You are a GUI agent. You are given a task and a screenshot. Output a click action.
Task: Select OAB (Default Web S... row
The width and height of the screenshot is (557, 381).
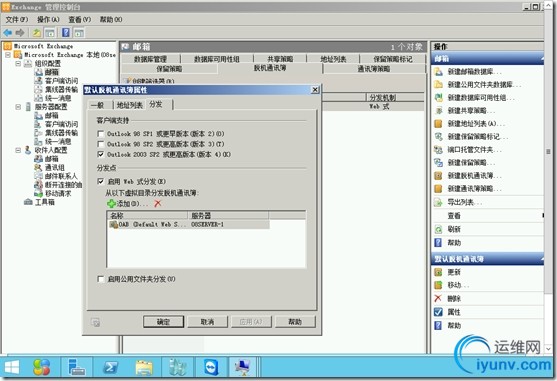tap(189, 224)
